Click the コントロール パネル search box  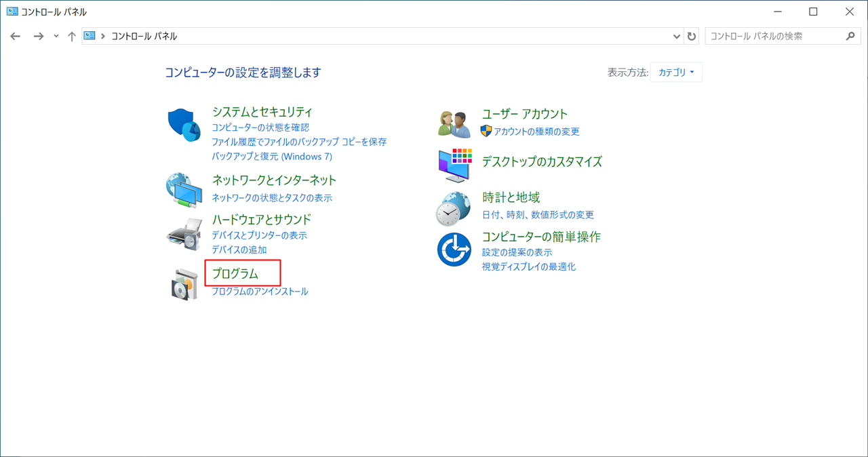point(773,37)
